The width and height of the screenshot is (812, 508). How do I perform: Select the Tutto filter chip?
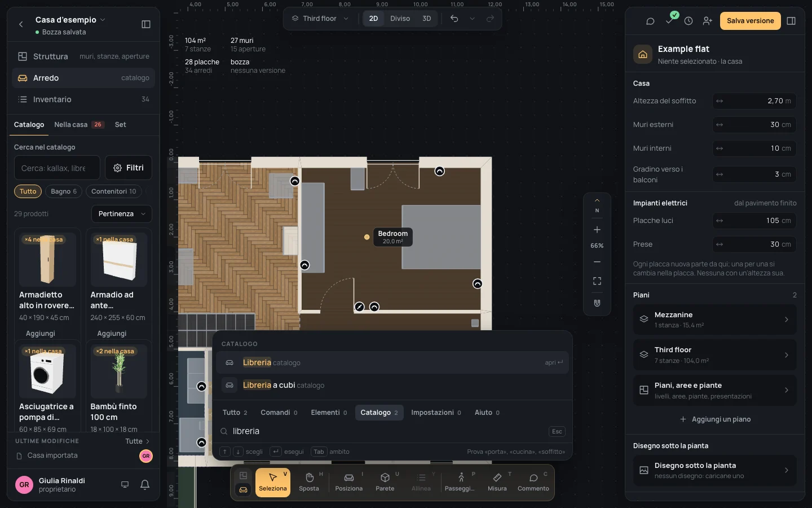28,191
